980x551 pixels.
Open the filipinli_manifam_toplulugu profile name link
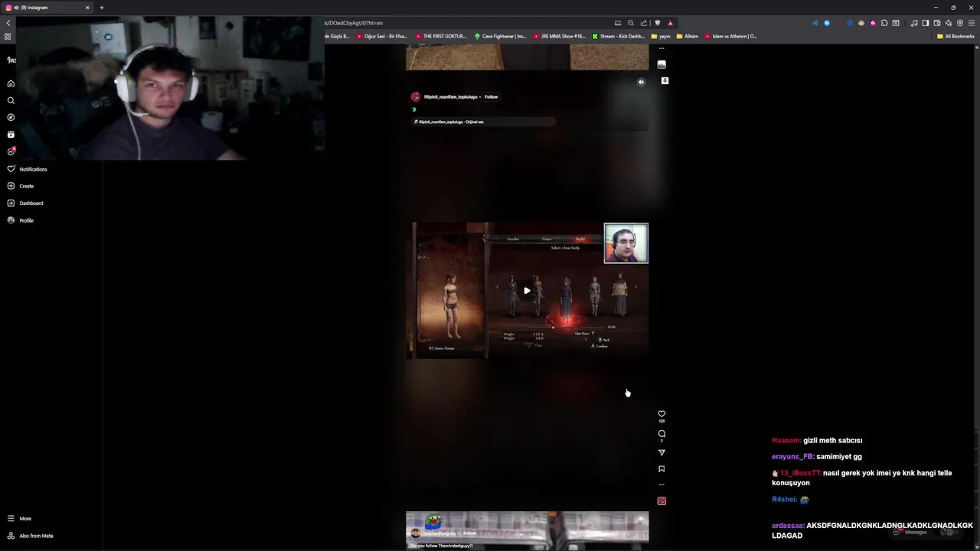pos(450,97)
